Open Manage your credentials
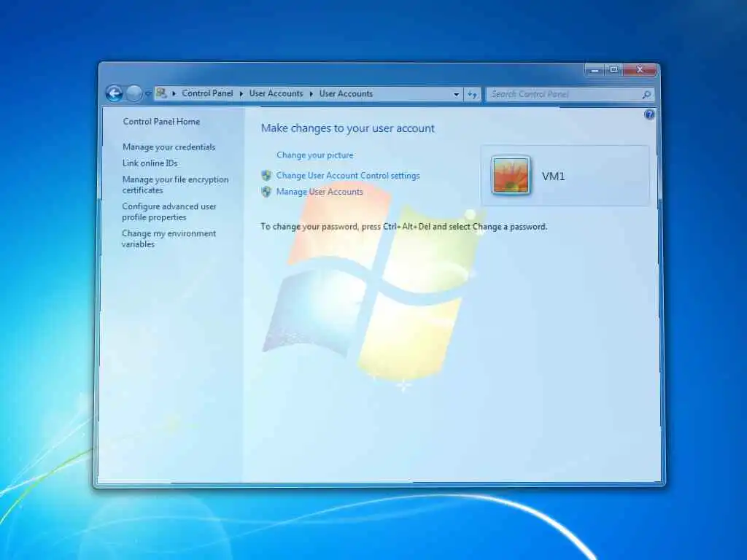Screen dimensions: 747x560 tap(169, 147)
